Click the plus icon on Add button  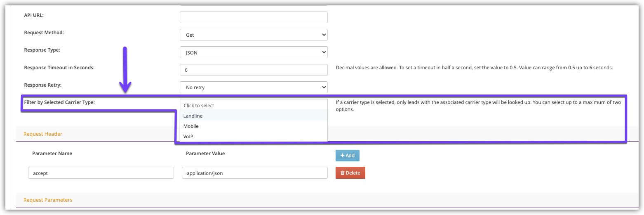(x=342, y=156)
